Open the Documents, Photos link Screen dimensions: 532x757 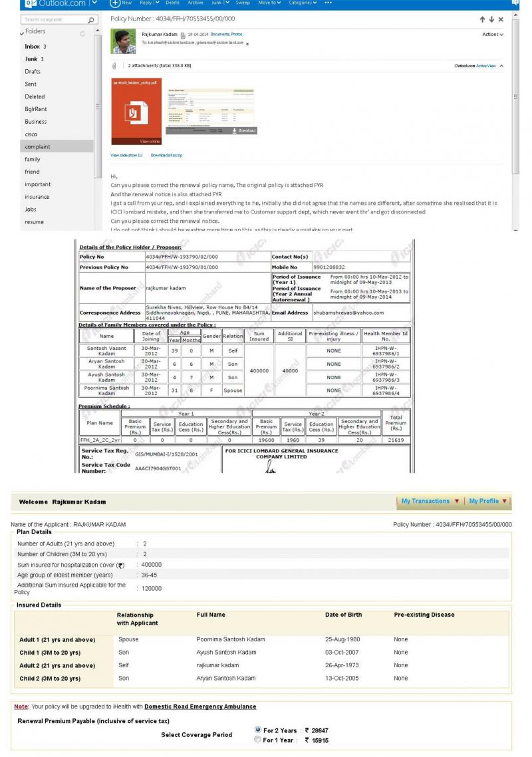[x=226, y=35]
